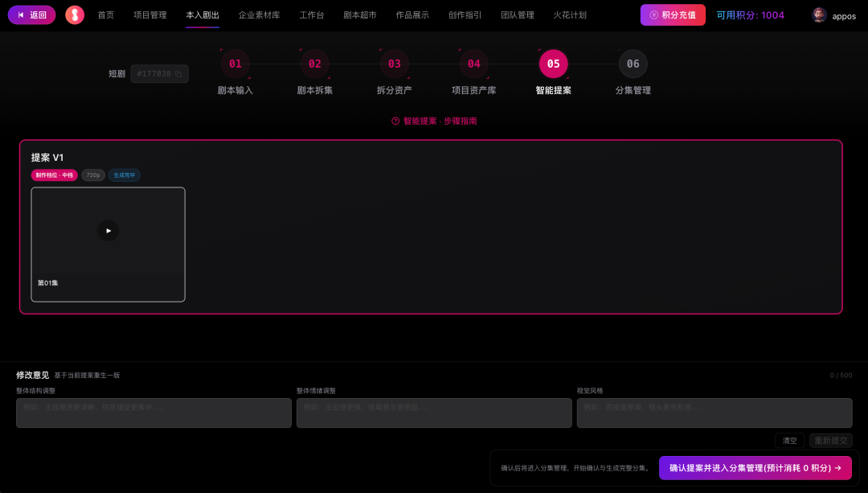
Task: Focus the 视觉风格 input field
Action: (714, 413)
